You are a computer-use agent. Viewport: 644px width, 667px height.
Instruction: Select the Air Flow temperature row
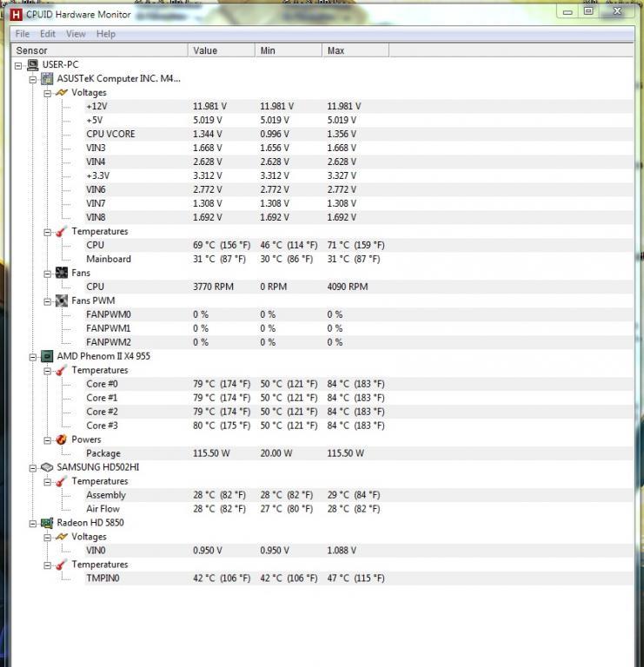(x=359, y=509)
